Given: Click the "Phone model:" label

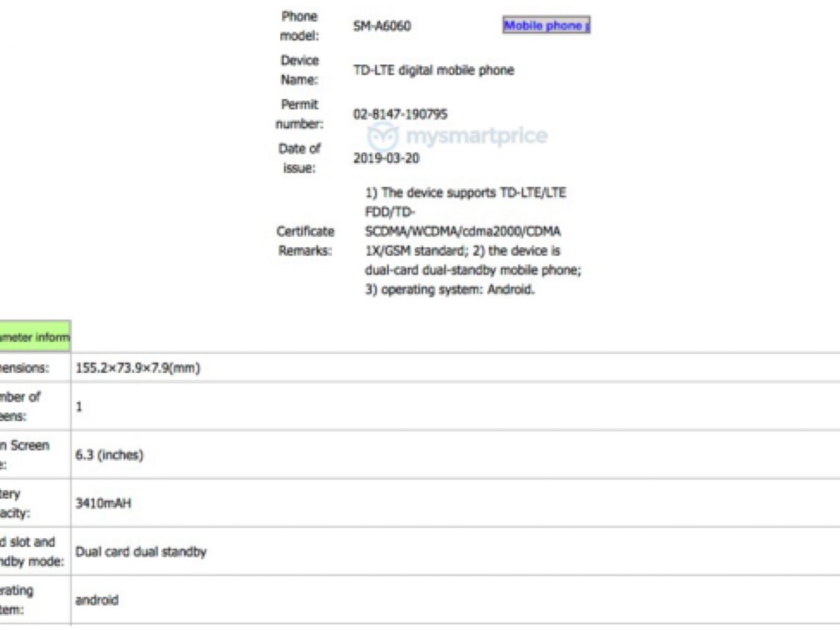Looking at the screenshot, I should pos(299,26).
